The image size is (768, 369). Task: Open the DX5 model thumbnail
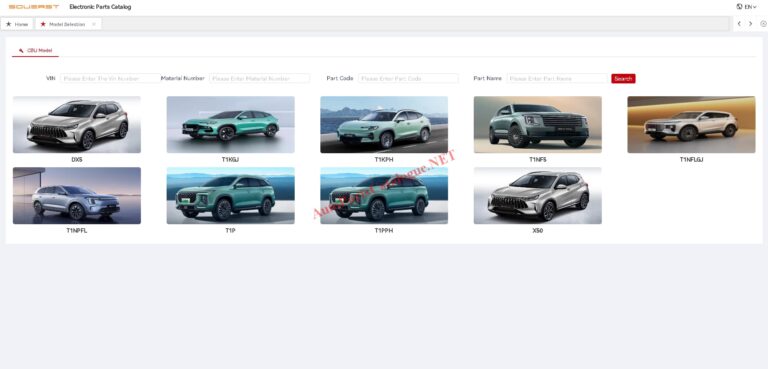click(x=77, y=124)
